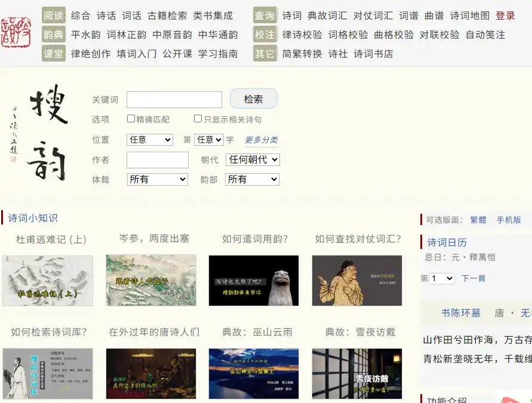Expand the 第 1 poem number dropdown

coord(442,278)
